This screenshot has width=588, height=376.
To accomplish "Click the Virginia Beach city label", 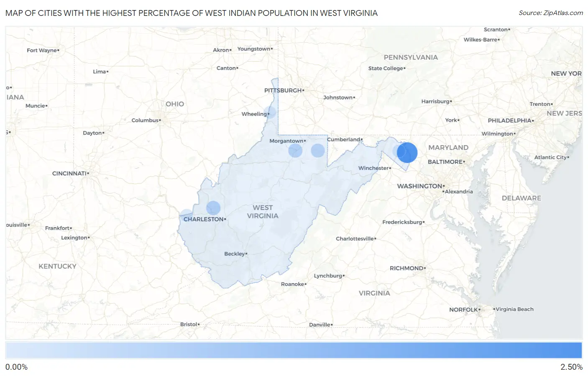I will [514, 309].
